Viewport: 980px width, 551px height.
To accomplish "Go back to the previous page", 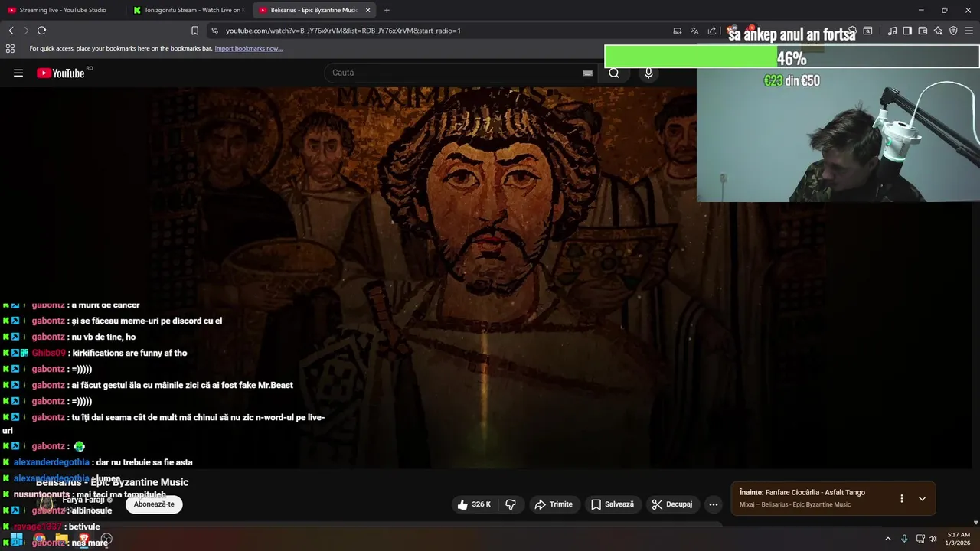I will pos(11,31).
